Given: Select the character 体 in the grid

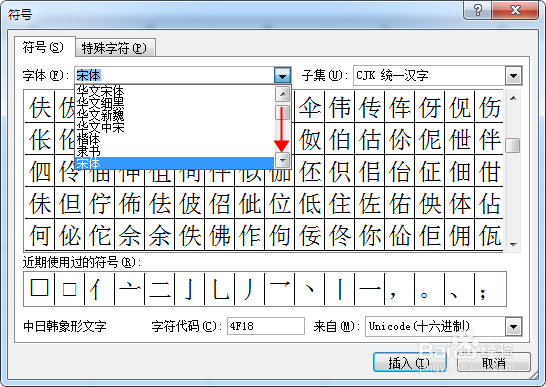Looking at the screenshot, I should pos(459,203).
